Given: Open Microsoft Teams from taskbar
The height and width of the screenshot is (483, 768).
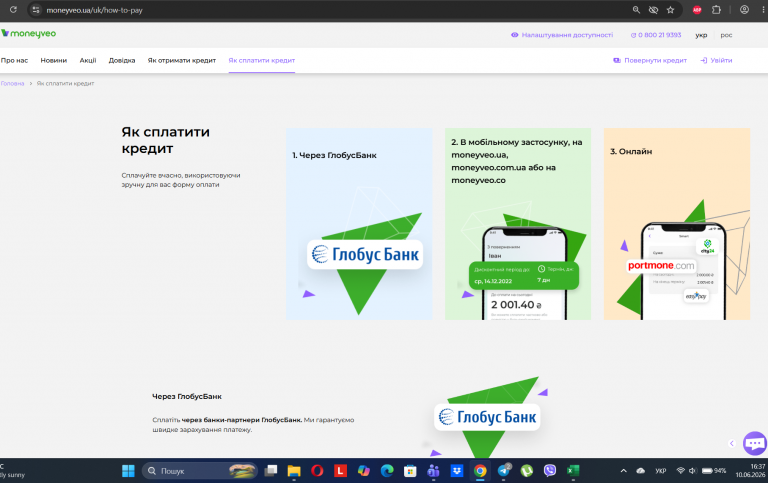Looking at the screenshot, I should (x=433, y=471).
